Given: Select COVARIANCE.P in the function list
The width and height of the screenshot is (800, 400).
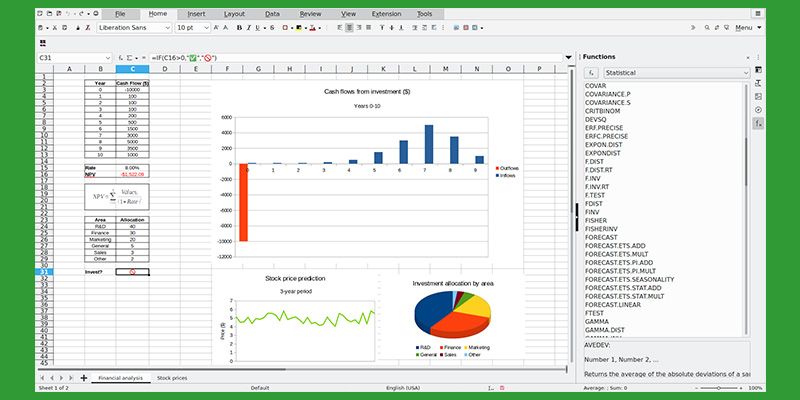Looking at the screenshot, I should [608, 94].
